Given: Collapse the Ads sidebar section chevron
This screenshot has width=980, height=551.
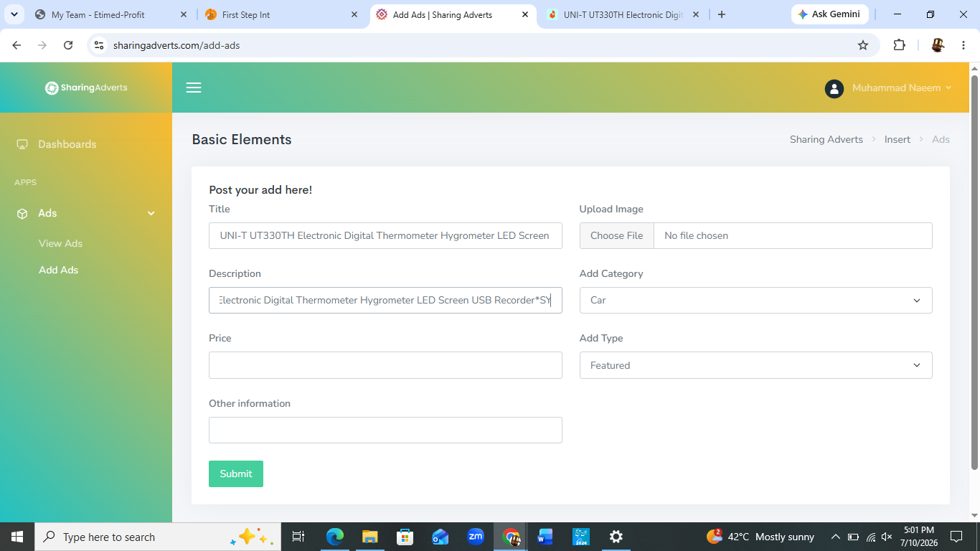Looking at the screenshot, I should (151, 214).
